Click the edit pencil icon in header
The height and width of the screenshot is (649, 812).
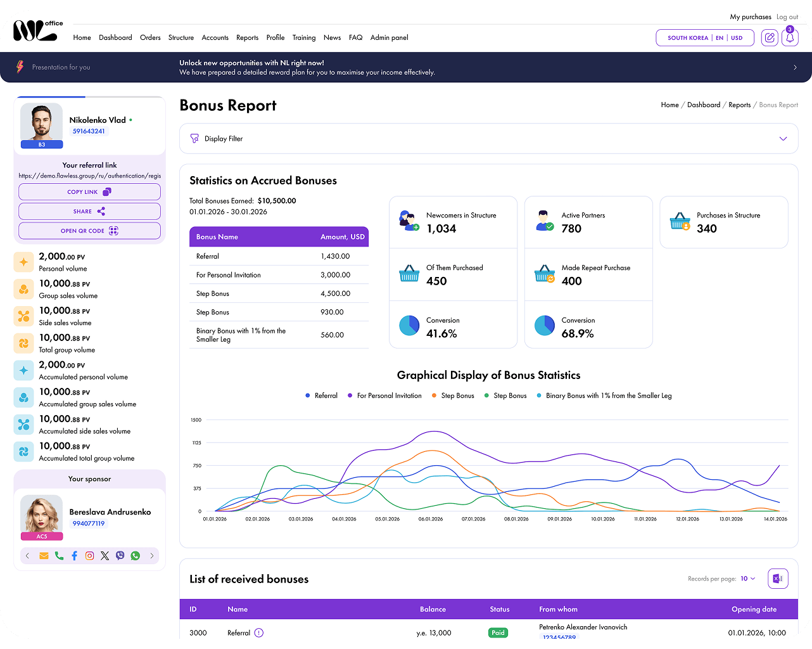point(770,37)
